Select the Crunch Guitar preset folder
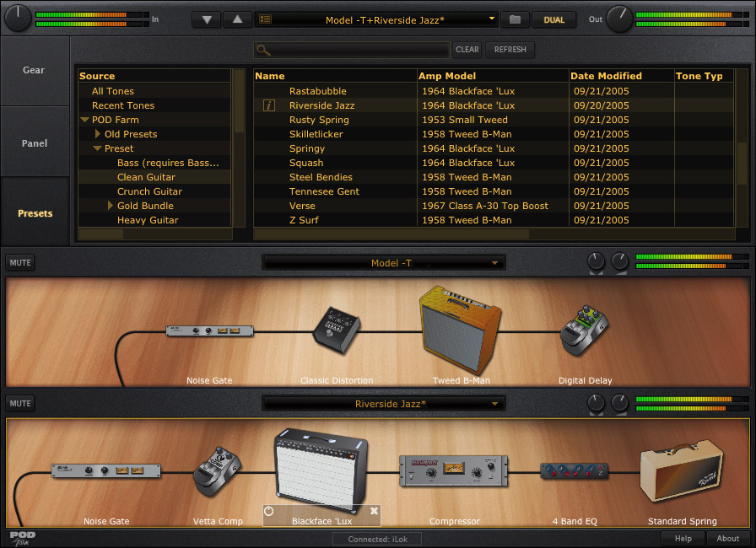 pos(154,191)
